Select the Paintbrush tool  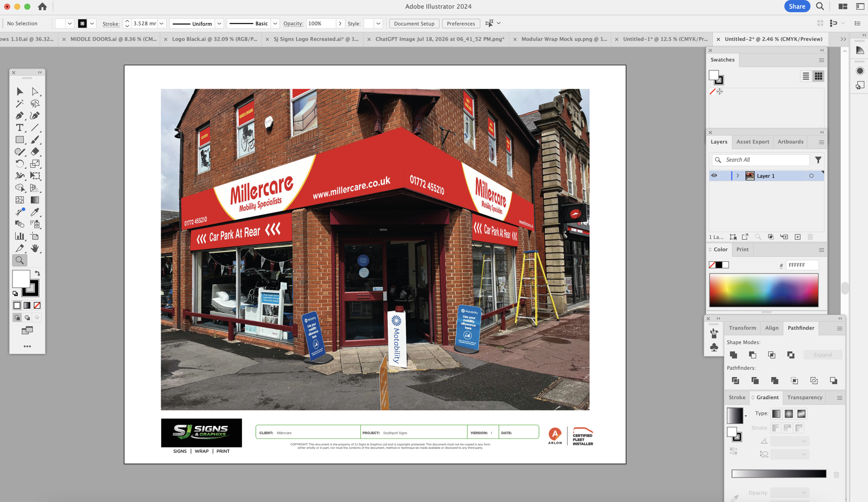35,140
